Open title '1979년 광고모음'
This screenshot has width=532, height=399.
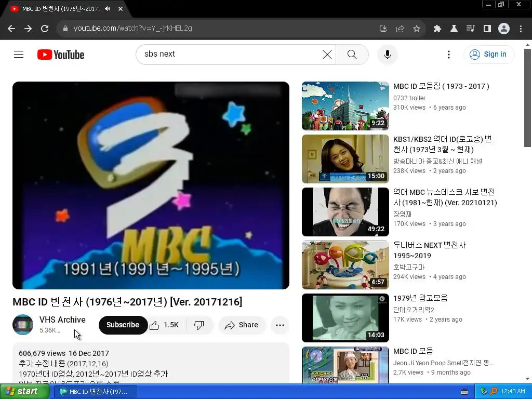tap(420, 298)
